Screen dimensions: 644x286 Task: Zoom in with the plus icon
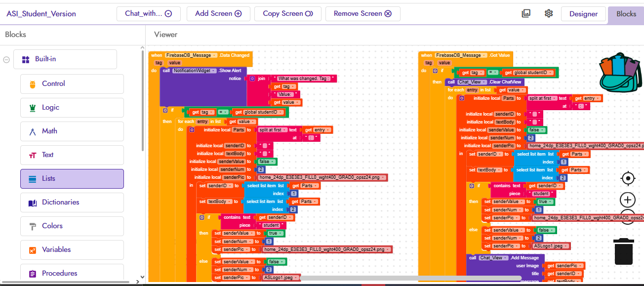[x=628, y=200]
